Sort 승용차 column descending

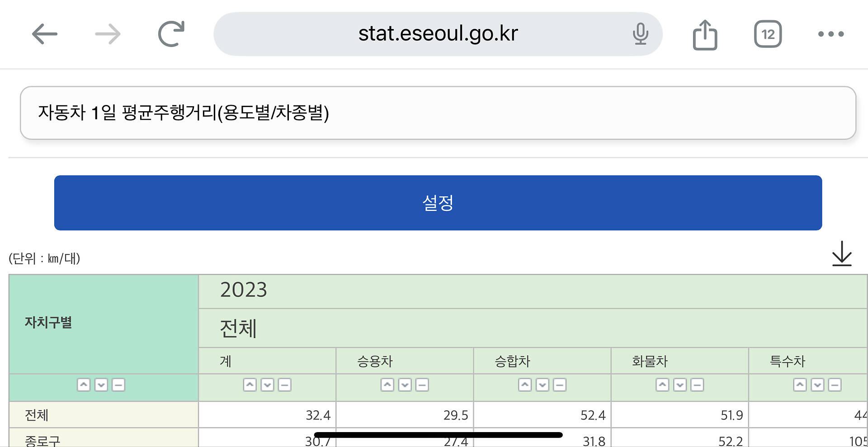[405, 385]
